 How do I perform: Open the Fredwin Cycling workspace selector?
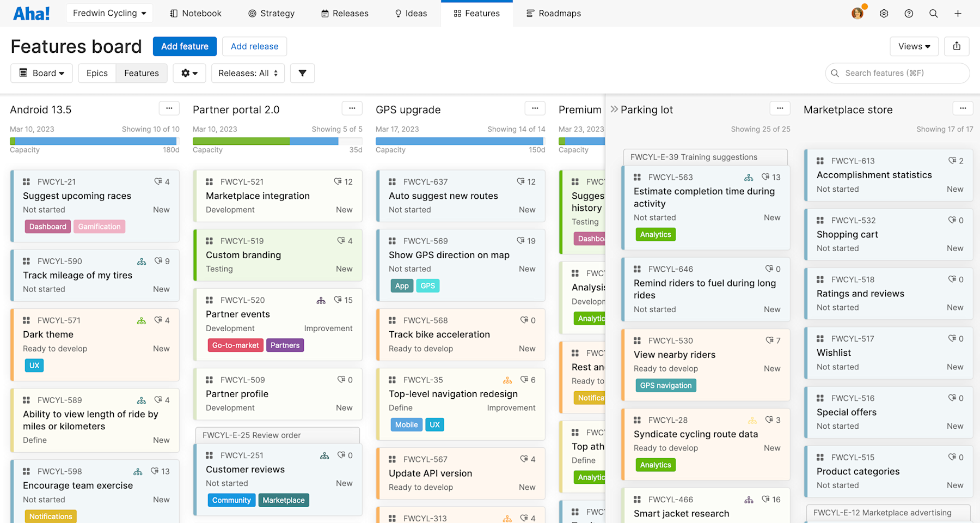point(109,13)
